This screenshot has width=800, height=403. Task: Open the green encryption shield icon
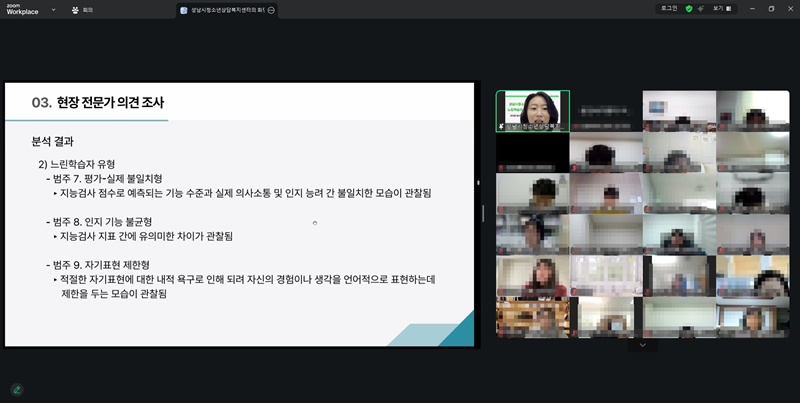(x=689, y=8)
